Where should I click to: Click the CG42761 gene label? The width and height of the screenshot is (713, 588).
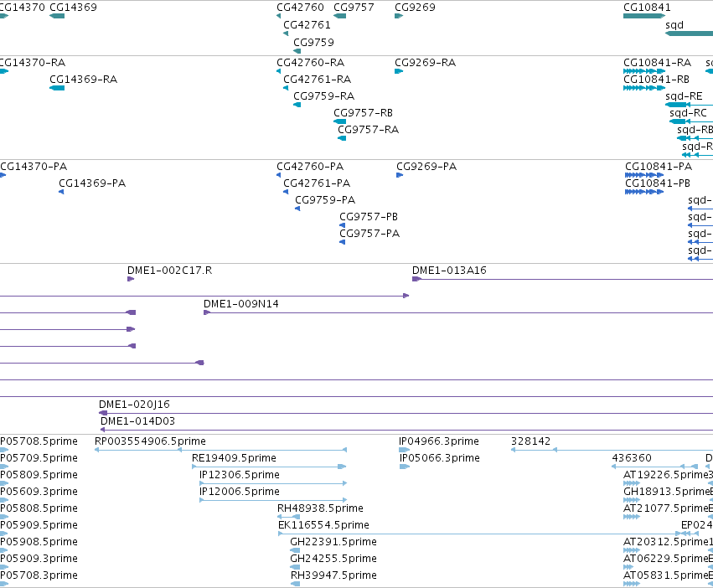click(x=307, y=25)
